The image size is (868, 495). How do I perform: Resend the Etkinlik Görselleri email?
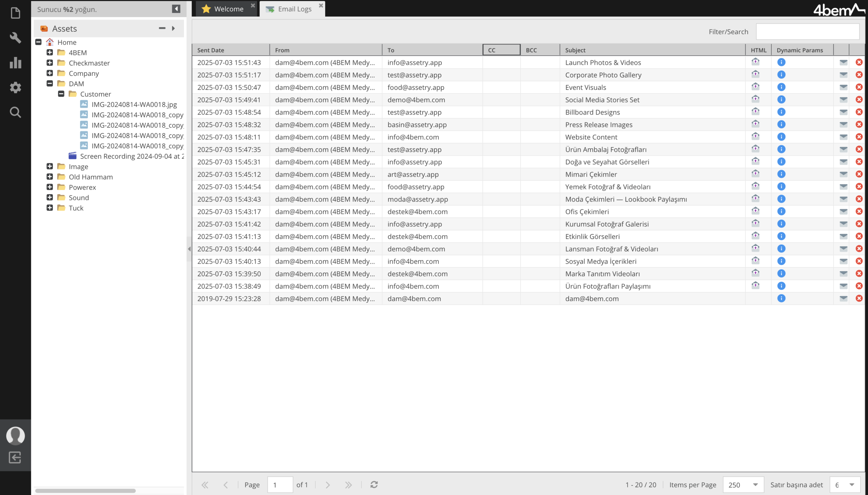(843, 236)
